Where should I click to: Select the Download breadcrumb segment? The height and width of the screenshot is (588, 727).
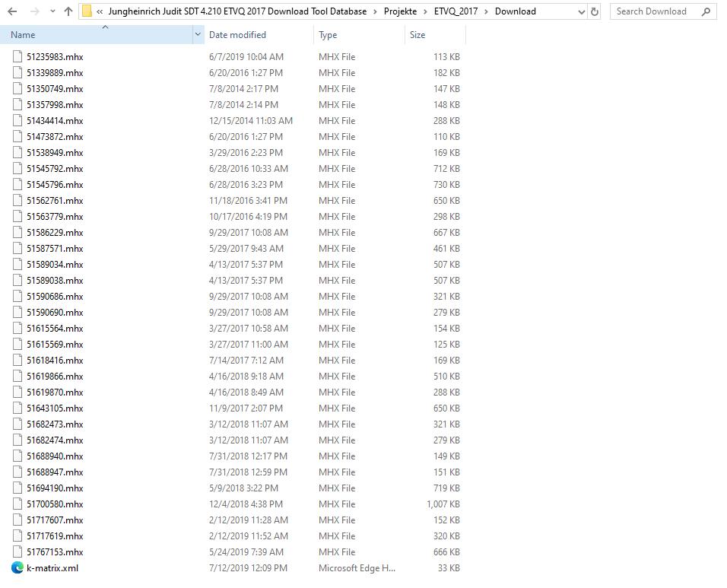515,11
